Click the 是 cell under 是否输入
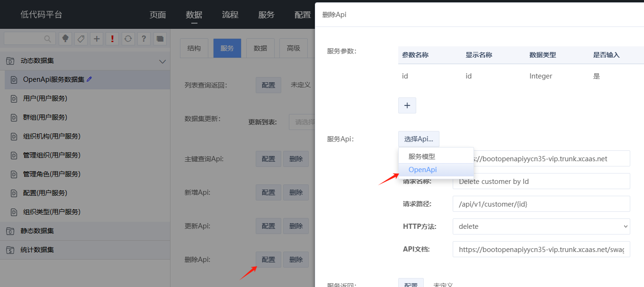 [x=597, y=76]
